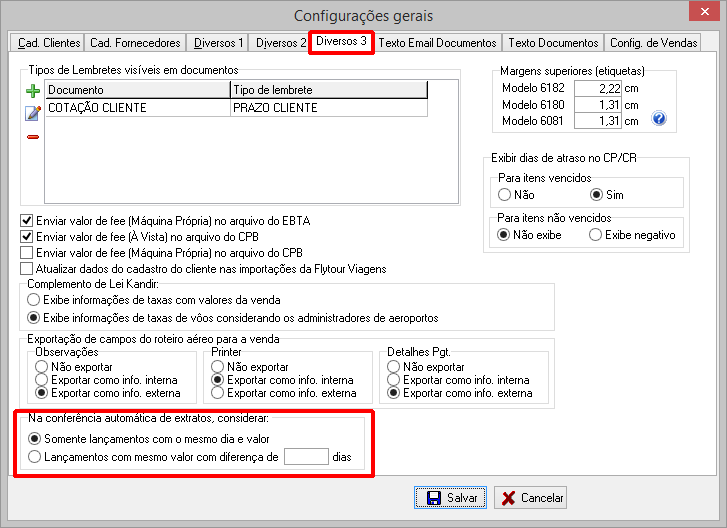The height and width of the screenshot is (528, 727).
Task: Open Texto Email Documentos tab
Action: click(x=437, y=43)
